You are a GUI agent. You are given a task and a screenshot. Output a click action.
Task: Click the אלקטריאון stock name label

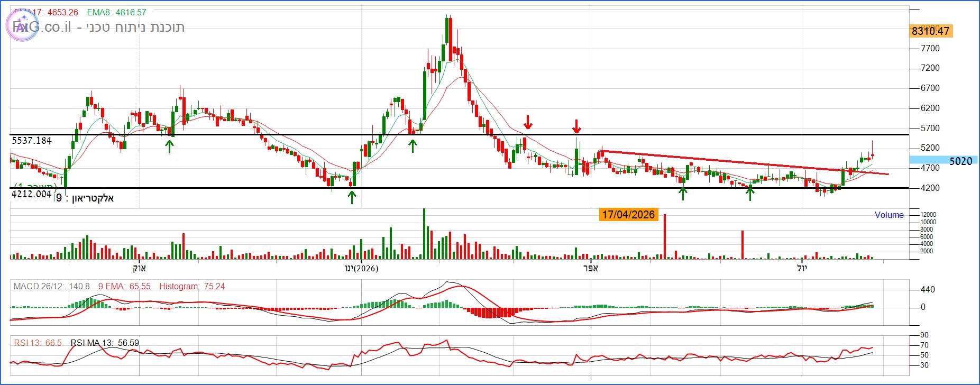click(x=92, y=198)
